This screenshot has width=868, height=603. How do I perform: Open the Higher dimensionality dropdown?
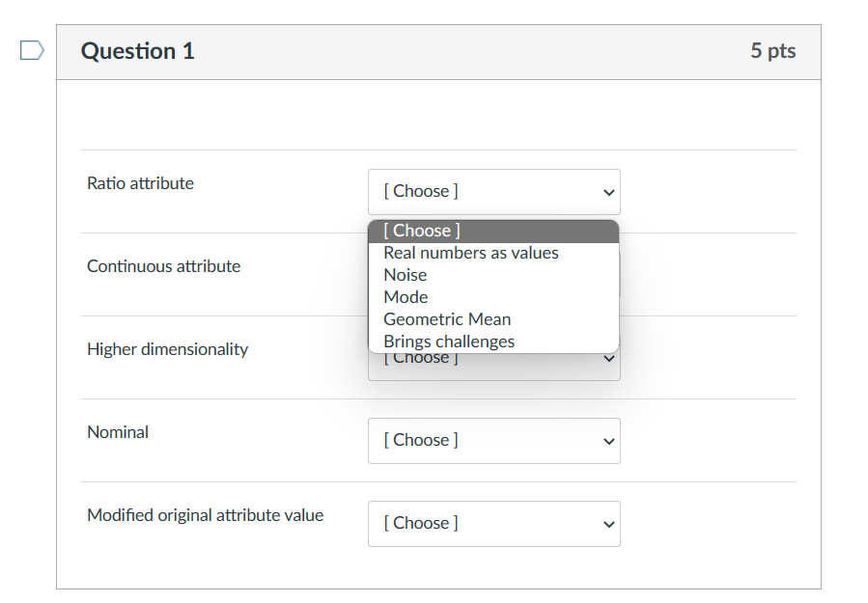pos(493,358)
